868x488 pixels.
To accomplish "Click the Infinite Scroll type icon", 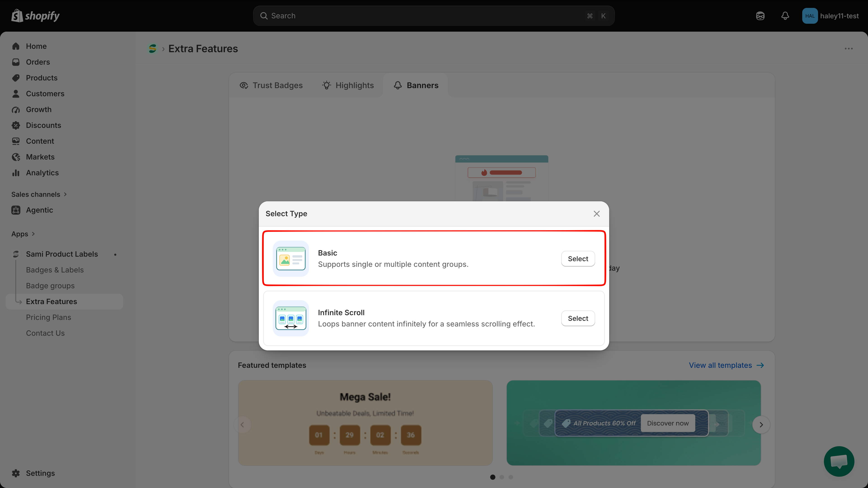I will click(291, 318).
